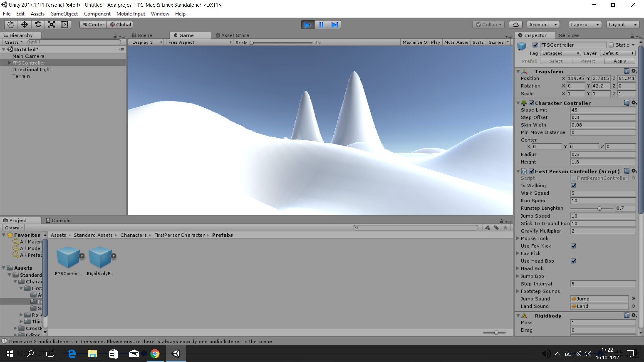
Task: Toggle the Static checkbox
Action: (x=611, y=45)
